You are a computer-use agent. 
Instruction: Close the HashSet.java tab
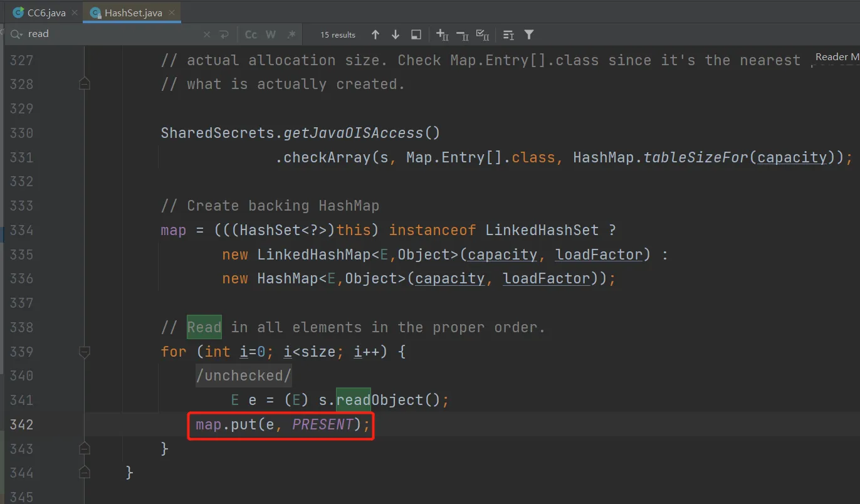coord(172,13)
